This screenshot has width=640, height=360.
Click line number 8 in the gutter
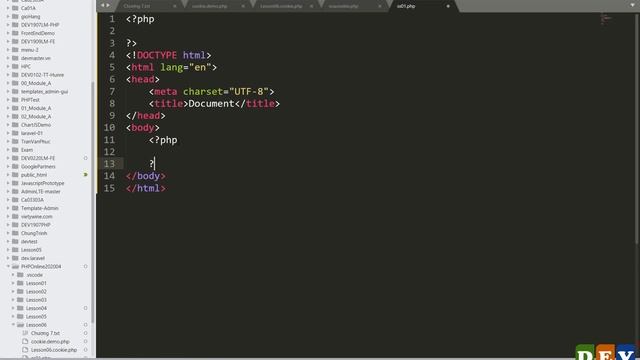(112, 104)
